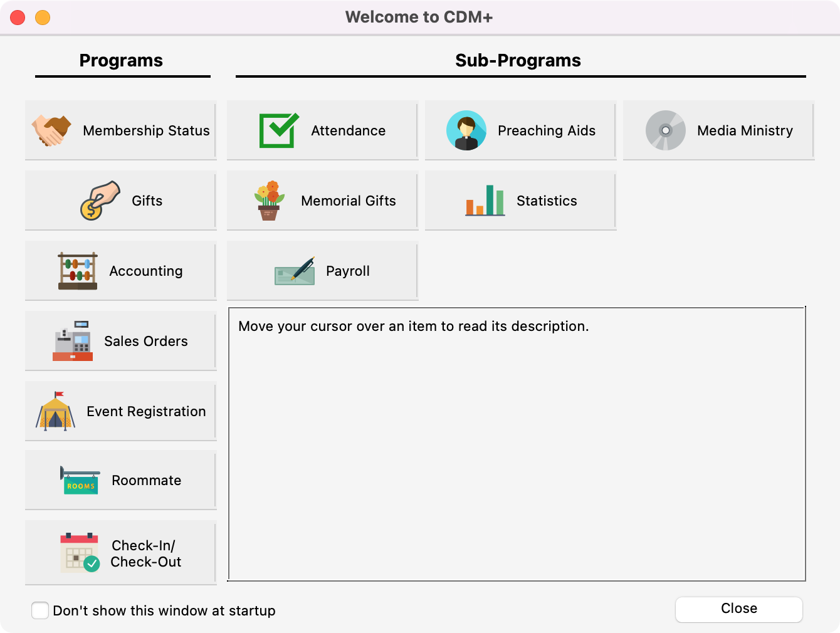
Task: Click the red window close button
Action: point(18,18)
